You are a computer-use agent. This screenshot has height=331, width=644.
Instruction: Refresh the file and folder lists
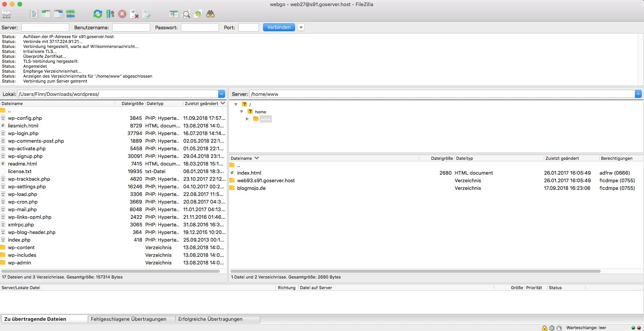click(98, 14)
